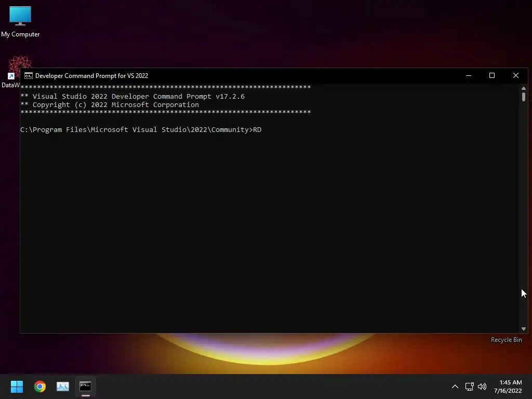The image size is (532, 399).
Task: Select the Recycle Bin desktop label
Action: click(506, 340)
